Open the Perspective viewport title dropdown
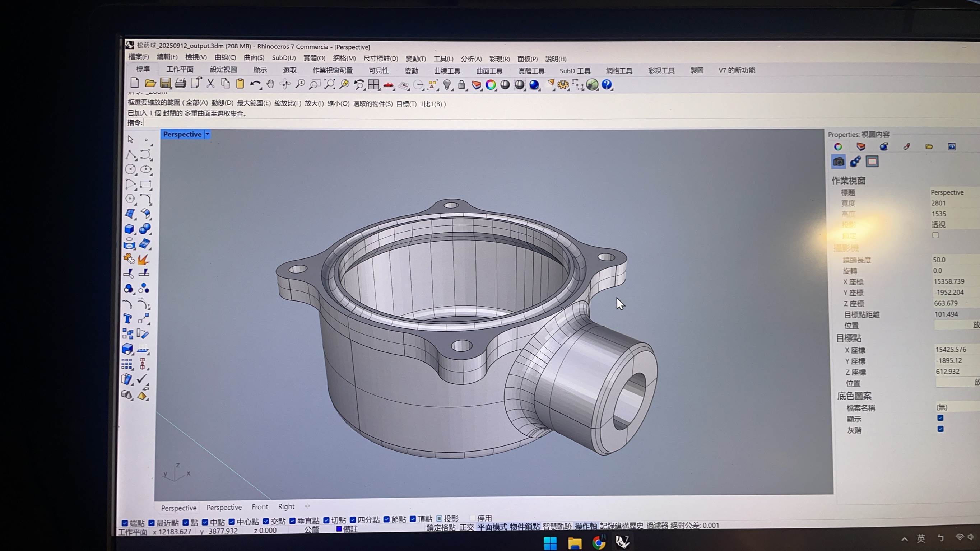 pos(207,134)
